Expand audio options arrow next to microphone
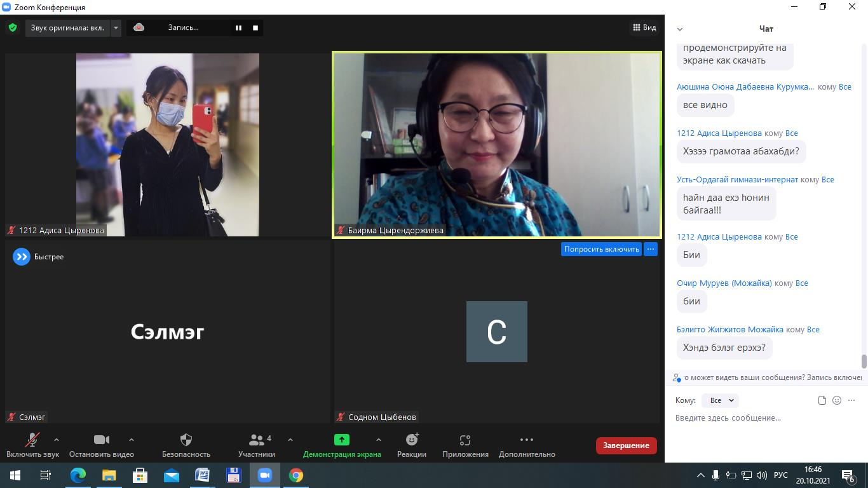Viewport: 868px width, 488px height. click(57, 440)
